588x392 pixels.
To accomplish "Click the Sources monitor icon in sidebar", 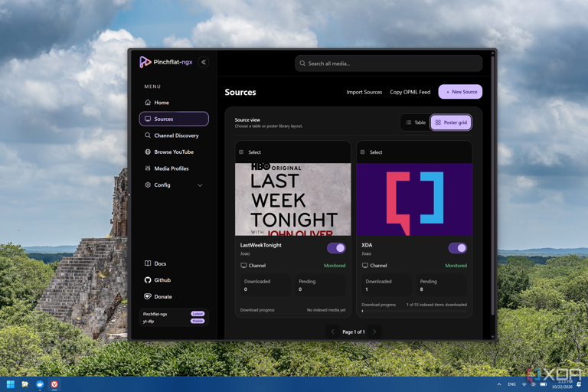I will tap(148, 119).
